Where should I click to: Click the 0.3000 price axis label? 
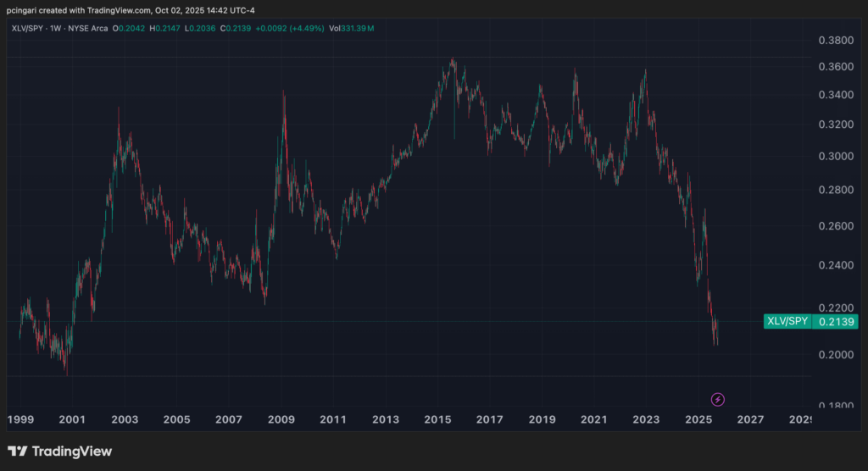837,157
